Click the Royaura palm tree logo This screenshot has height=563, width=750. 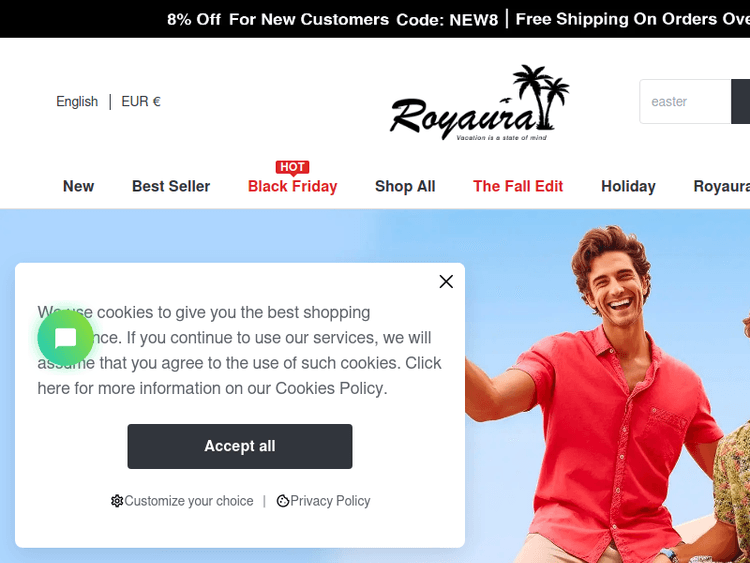click(x=479, y=103)
